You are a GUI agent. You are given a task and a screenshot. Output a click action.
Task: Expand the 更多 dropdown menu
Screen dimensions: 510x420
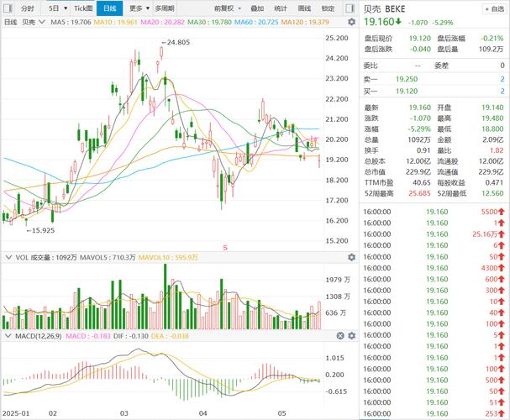(x=139, y=8)
